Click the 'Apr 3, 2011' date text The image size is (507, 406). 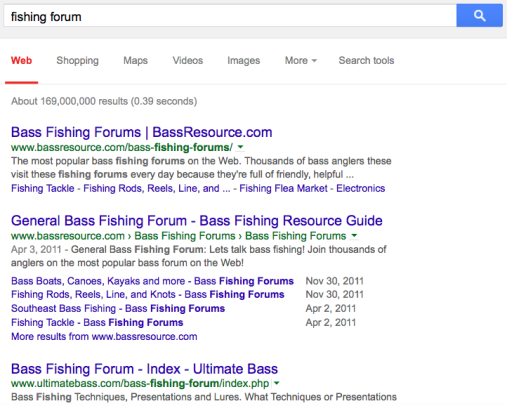point(36,249)
